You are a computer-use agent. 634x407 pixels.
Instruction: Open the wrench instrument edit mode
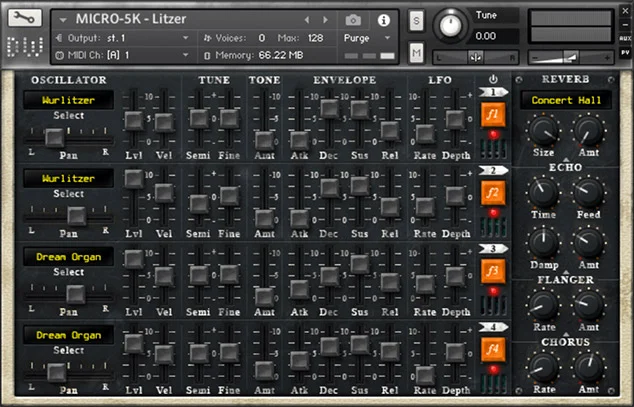tap(24, 17)
